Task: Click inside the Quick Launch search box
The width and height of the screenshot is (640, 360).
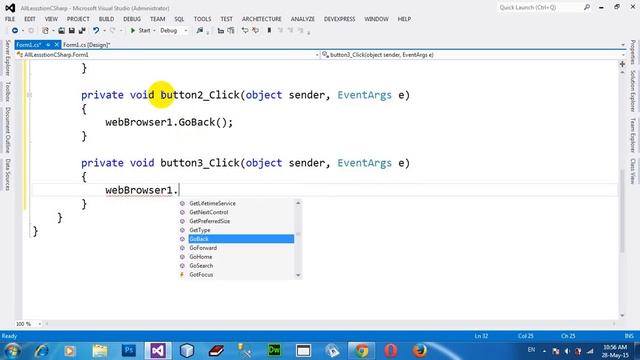Action: [x=541, y=7]
